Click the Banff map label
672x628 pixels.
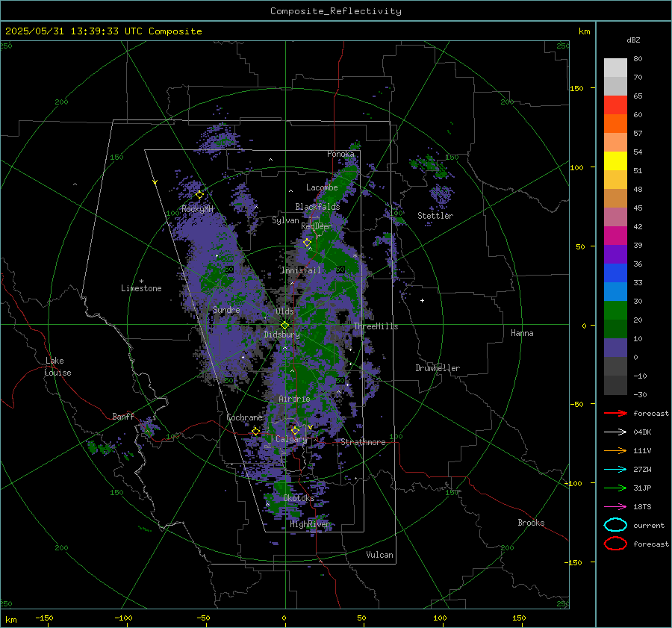tap(123, 416)
